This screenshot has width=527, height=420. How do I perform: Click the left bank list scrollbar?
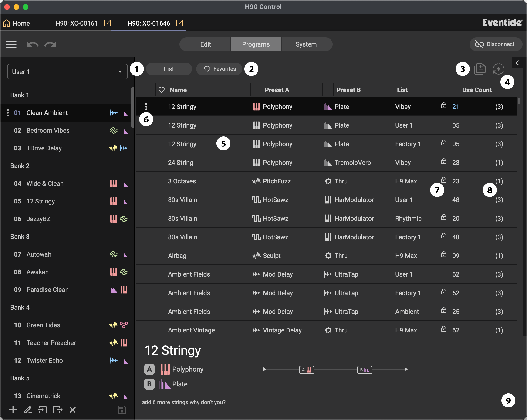132,107
